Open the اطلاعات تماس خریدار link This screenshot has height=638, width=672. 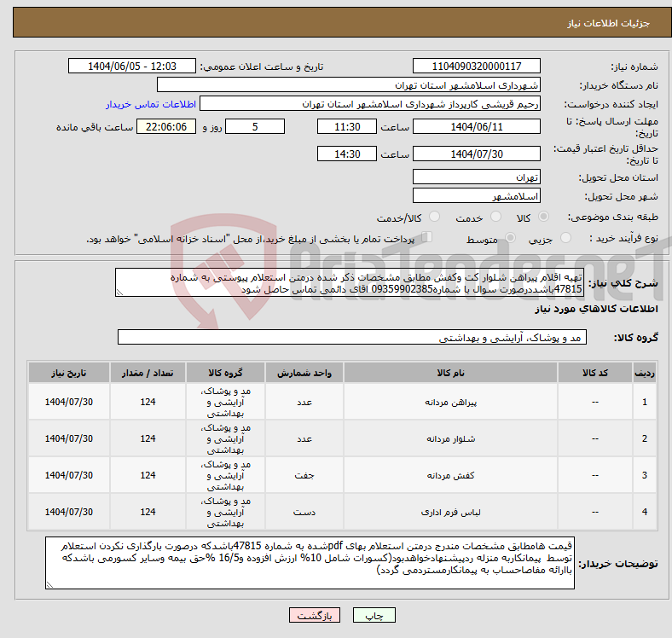151,104
